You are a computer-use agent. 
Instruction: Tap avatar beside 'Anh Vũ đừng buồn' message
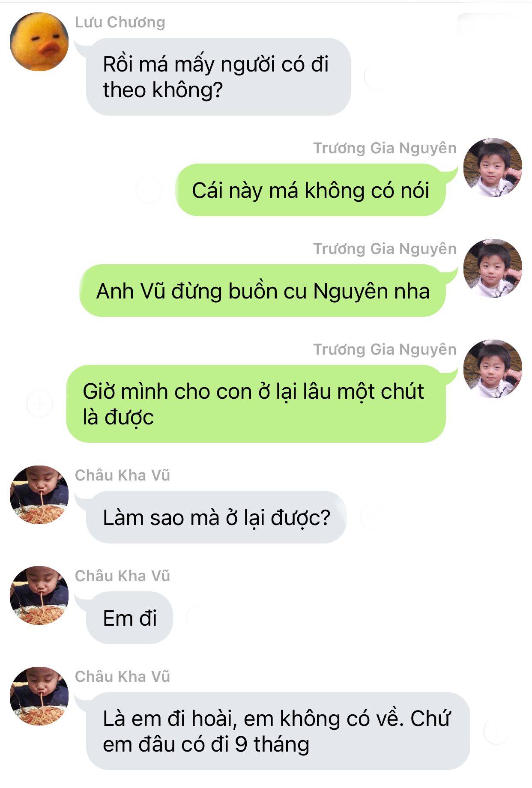493,268
